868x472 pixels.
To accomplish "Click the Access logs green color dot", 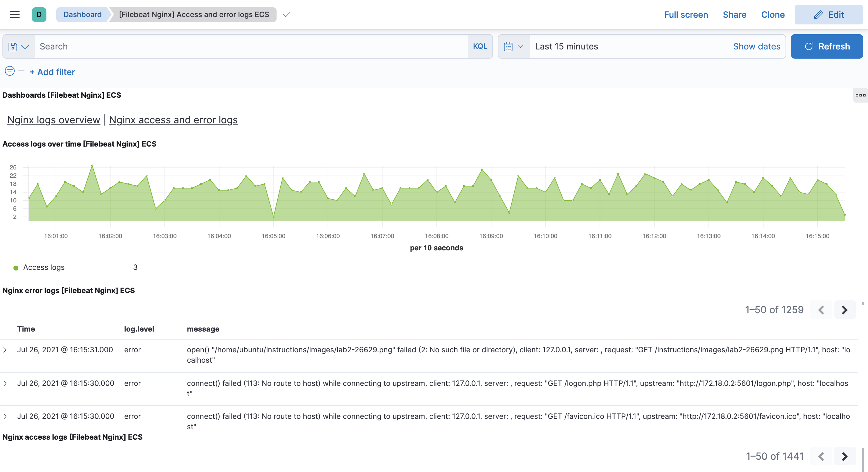I will pos(16,268).
